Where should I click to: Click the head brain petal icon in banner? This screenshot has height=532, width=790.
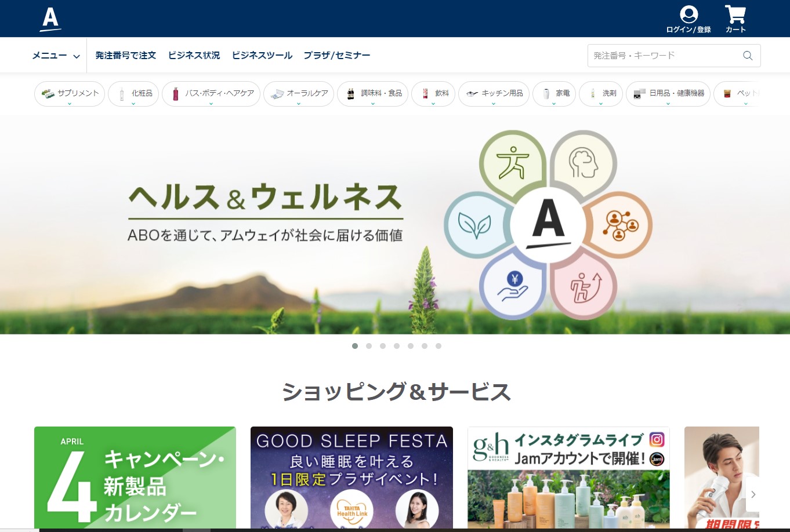tap(584, 163)
